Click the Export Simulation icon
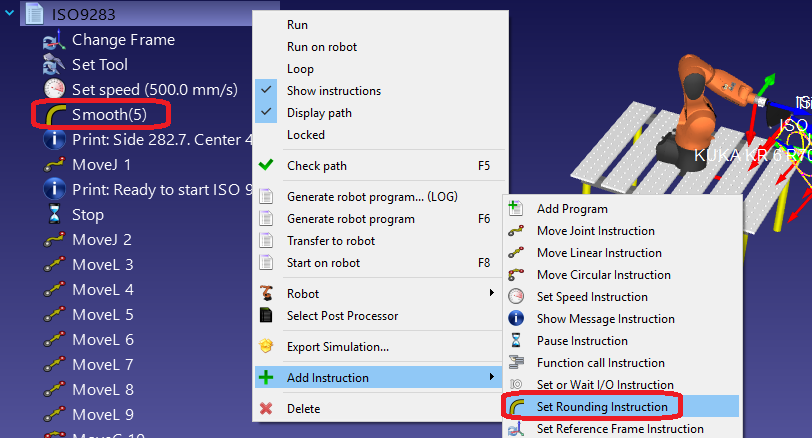Image resolution: width=812 pixels, height=438 pixels. (x=266, y=347)
